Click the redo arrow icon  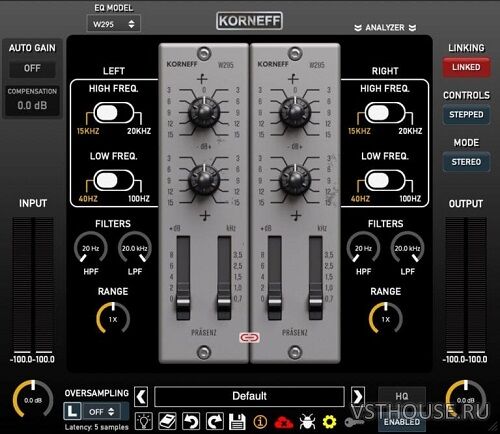tap(215, 421)
